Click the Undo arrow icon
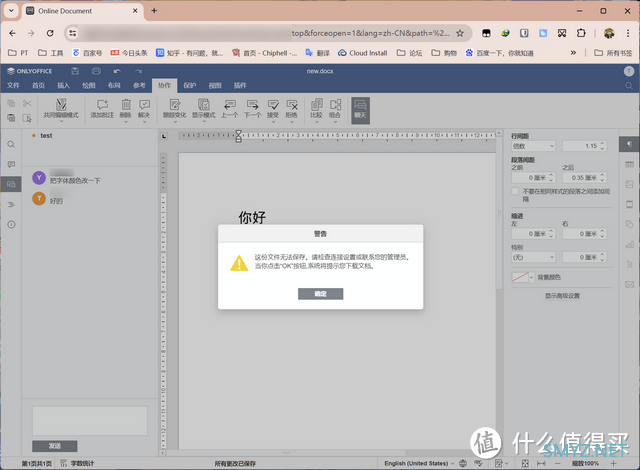 click(x=117, y=71)
